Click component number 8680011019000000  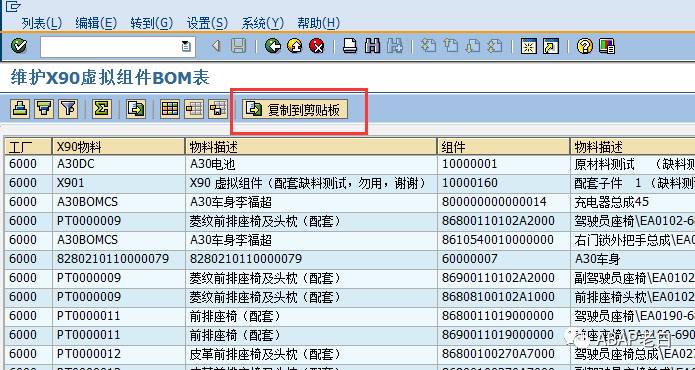tap(498, 316)
